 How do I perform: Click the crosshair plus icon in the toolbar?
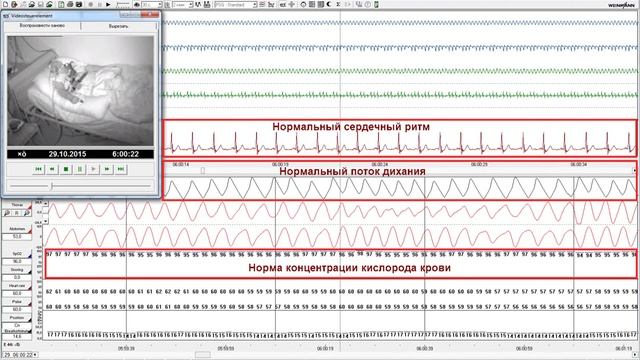click(291, 4)
